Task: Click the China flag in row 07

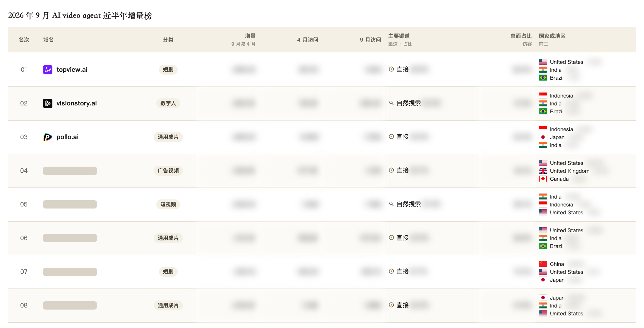Action: 543,264
